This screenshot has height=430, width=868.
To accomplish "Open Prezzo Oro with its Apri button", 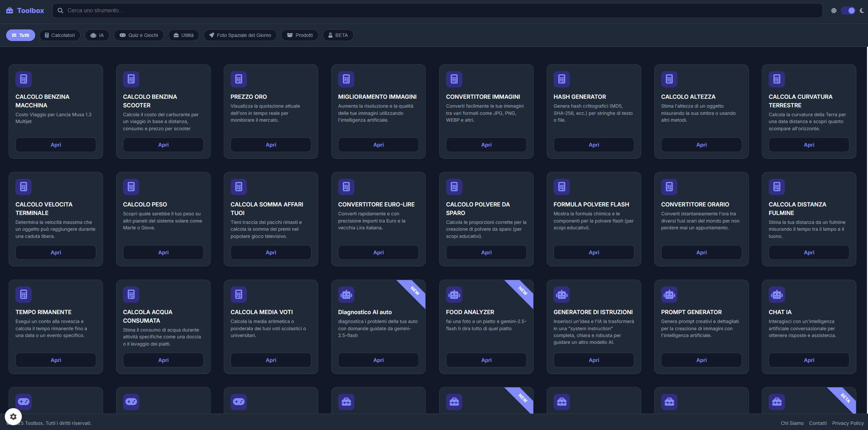I will coord(271,145).
